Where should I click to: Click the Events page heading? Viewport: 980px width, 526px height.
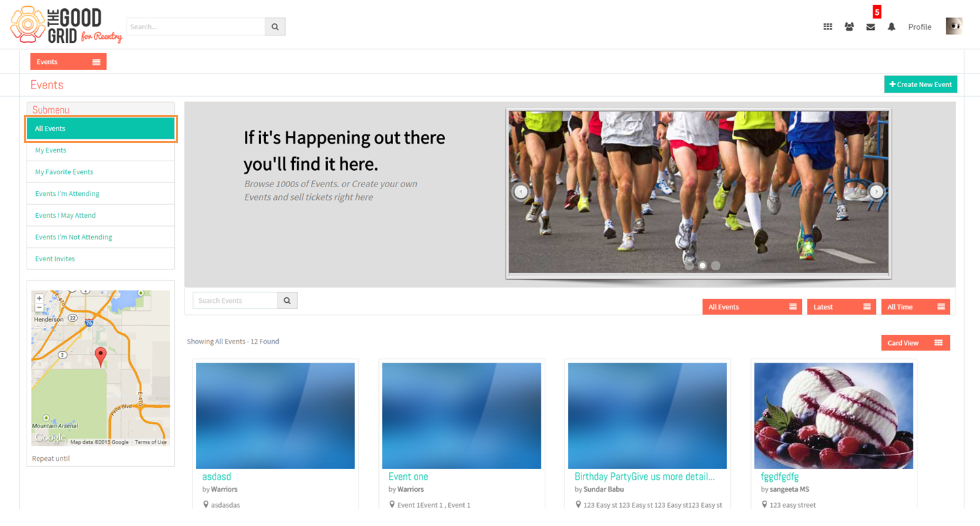coord(47,85)
